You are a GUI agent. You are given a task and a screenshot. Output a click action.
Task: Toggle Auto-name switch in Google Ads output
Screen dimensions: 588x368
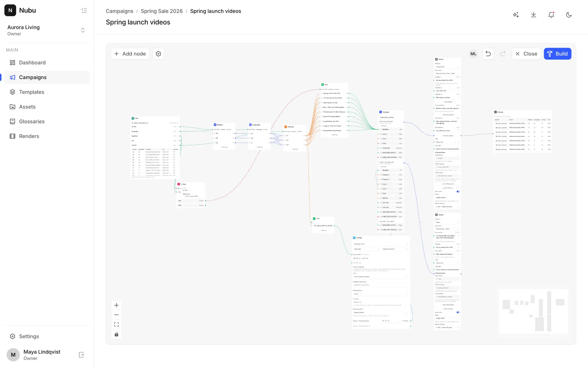[458, 191]
